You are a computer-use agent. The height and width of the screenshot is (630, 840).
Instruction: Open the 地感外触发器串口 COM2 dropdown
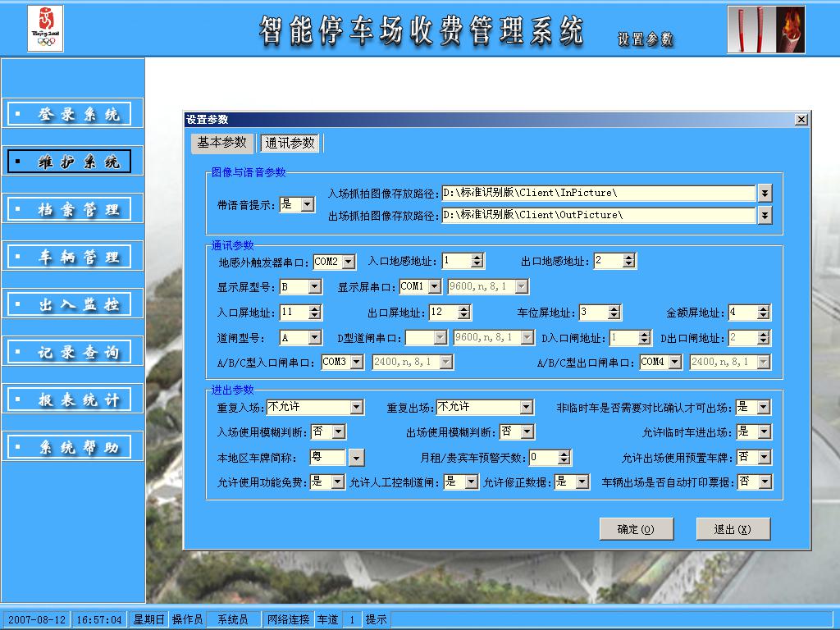tap(349, 262)
